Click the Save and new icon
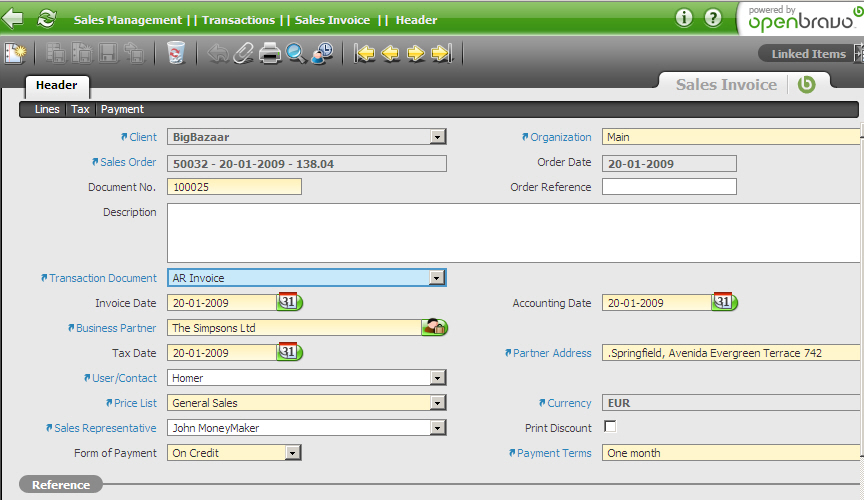The width and height of the screenshot is (864, 500). click(x=82, y=53)
